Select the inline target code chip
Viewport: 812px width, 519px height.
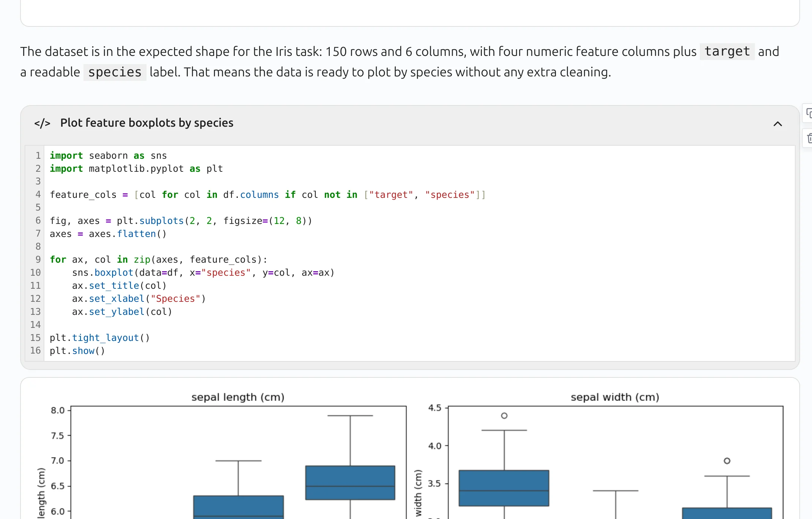[726, 52]
